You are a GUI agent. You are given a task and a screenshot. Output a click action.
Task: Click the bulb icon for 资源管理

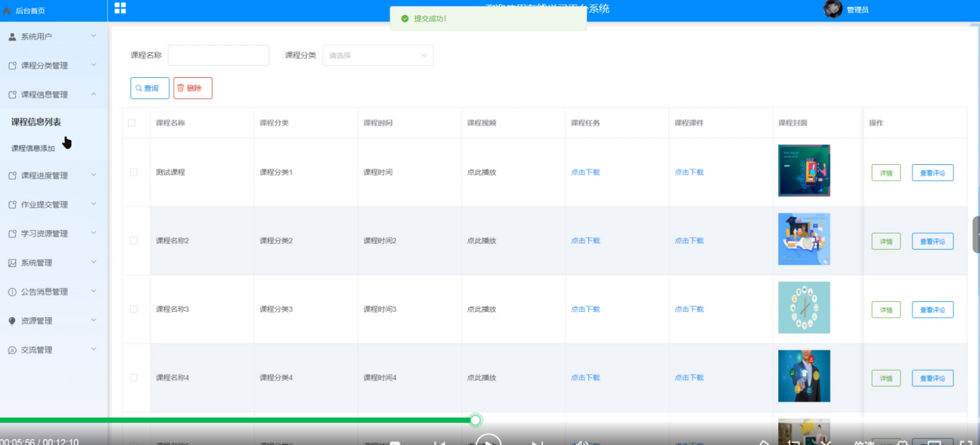[12, 321]
